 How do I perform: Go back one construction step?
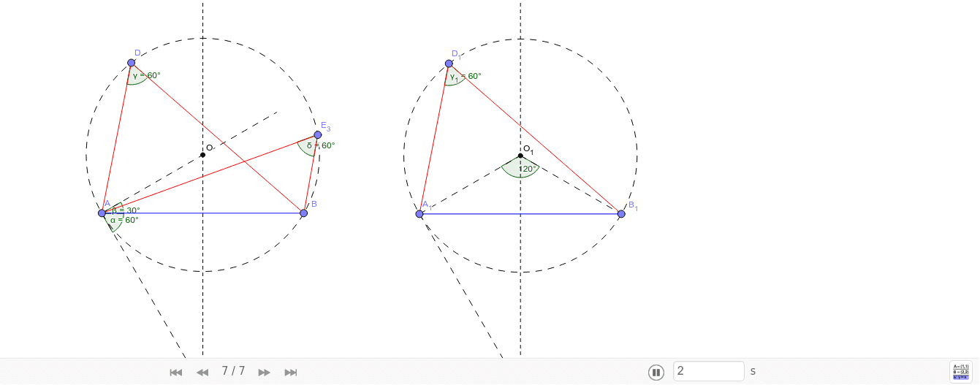202,372
